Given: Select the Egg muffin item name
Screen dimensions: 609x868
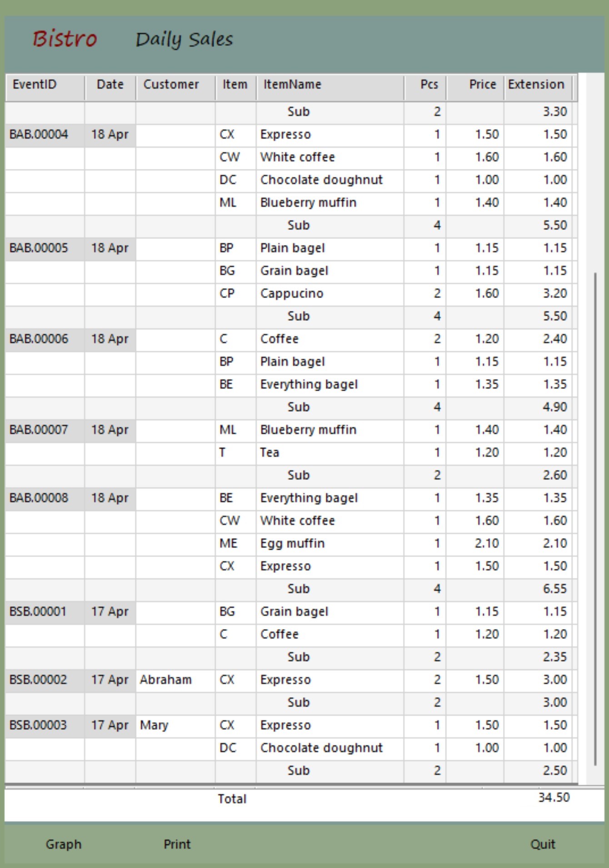Looking at the screenshot, I should (x=293, y=544).
